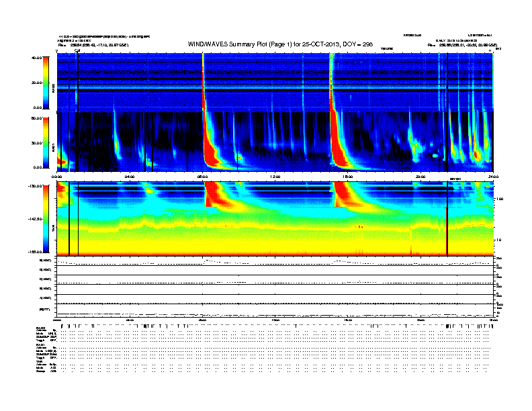This screenshot has height=411, width=532.
Task: Click 12:00 on the spectrogram time axis
Action: coord(275,177)
